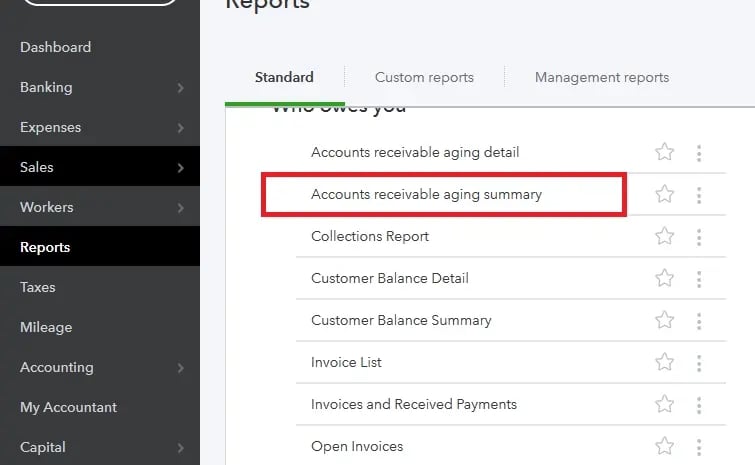Open Capital in the sidebar
Image resolution: width=755 pixels, height=465 pixels.
[x=43, y=447]
